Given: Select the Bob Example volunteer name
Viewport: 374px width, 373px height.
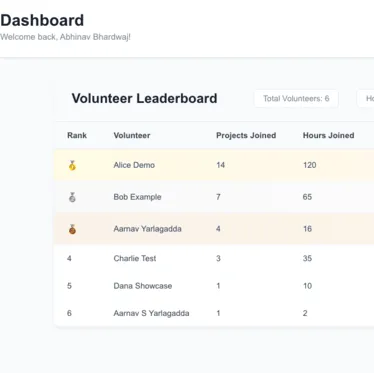Looking at the screenshot, I should tap(137, 197).
